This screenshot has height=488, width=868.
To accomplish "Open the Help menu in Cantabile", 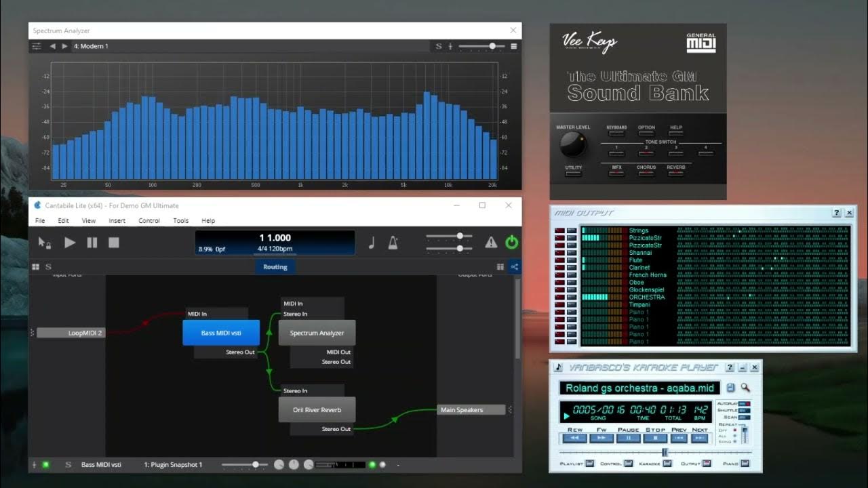I will pyautogui.click(x=208, y=221).
